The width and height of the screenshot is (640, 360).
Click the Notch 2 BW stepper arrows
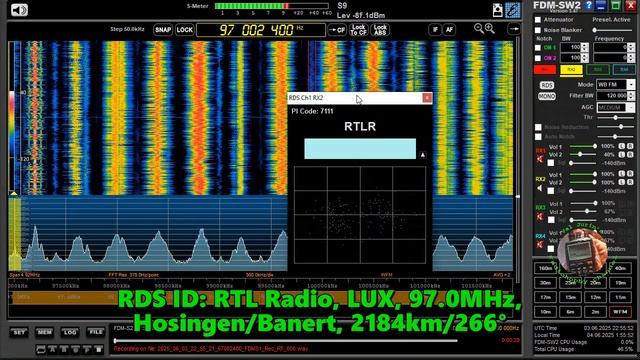(585, 58)
